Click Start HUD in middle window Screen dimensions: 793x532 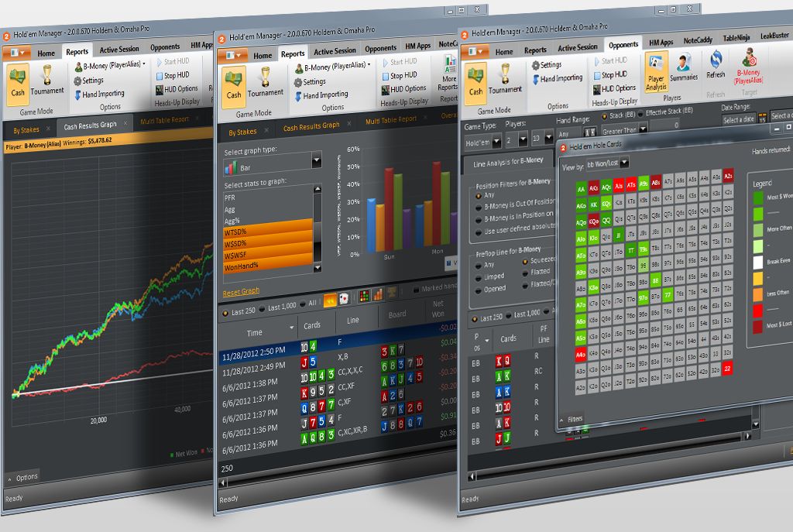pyautogui.click(x=400, y=62)
